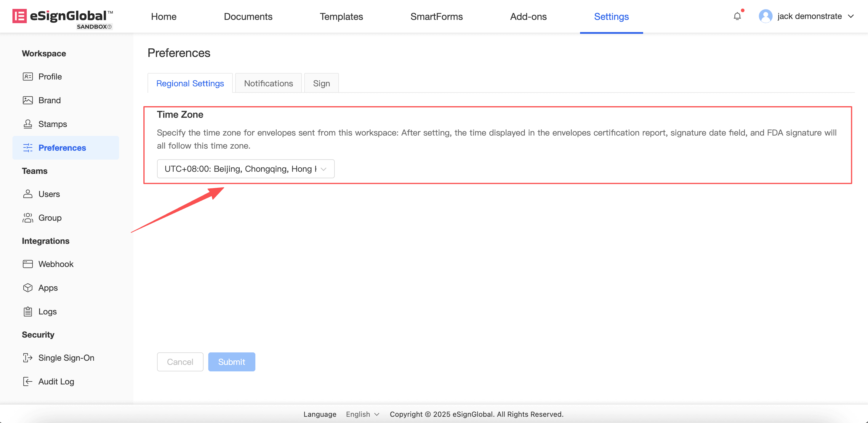
Task: Switch to the Sign tab
Action: pos(321,83)
